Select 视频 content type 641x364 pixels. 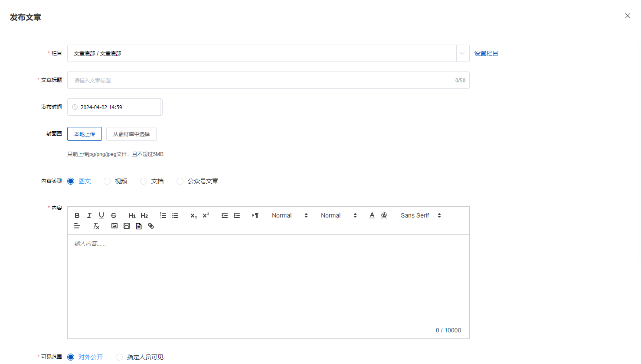point(107,181)
